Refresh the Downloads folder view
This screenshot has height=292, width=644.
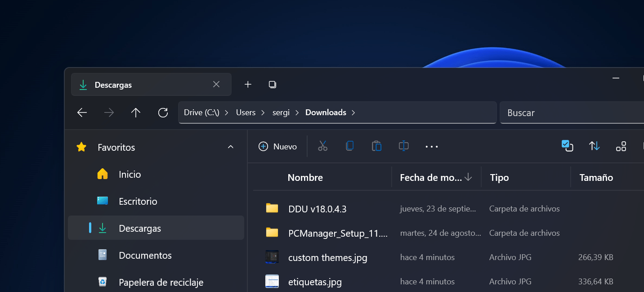pyautogui.click(x=163, y=112)
